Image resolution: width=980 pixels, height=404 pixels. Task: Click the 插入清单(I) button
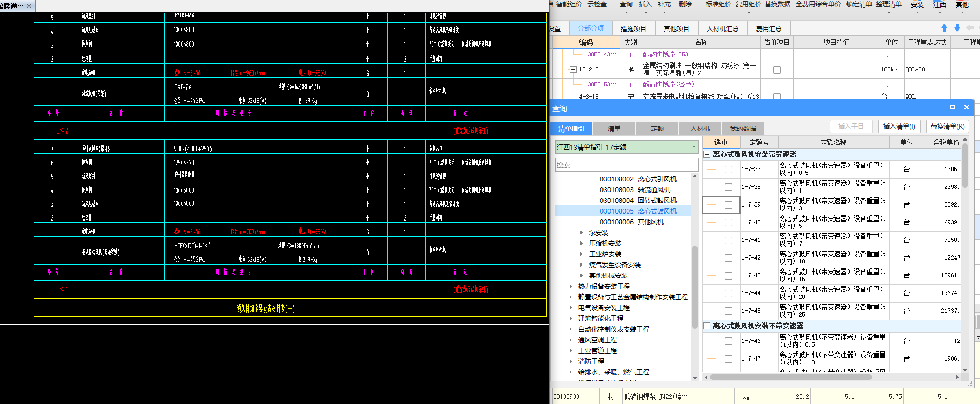[x=899, y=127]
